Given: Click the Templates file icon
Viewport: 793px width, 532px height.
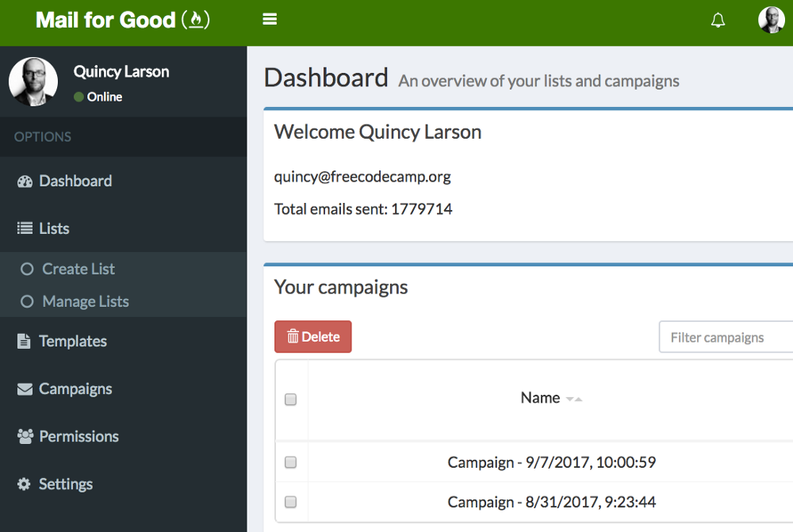Looking at the screenshot, I should 25,342.
